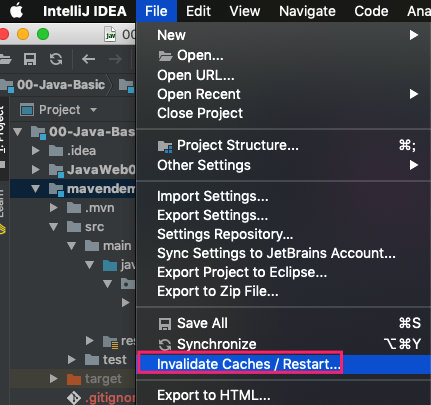Click the toolbar Synchronize refresh icon
431x405 pixels.
click(56, 59)
